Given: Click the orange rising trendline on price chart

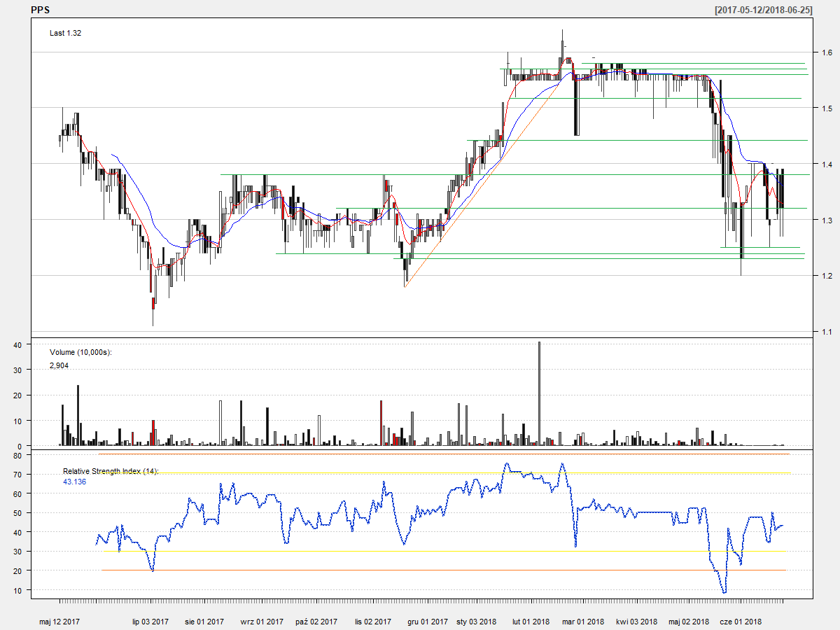Looking at the screenshot, I should pos(484,184).
